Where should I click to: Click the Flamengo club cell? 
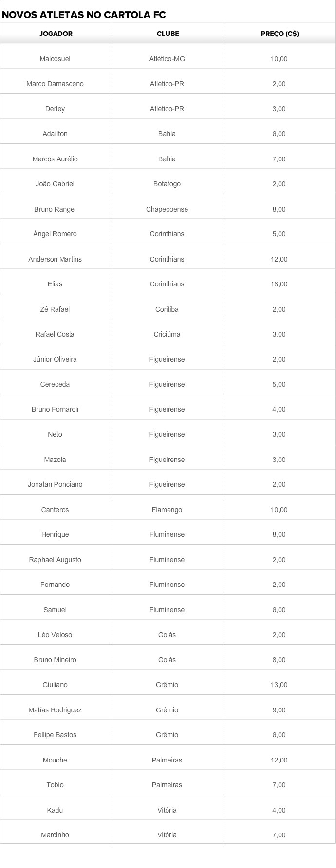(167, 510)
